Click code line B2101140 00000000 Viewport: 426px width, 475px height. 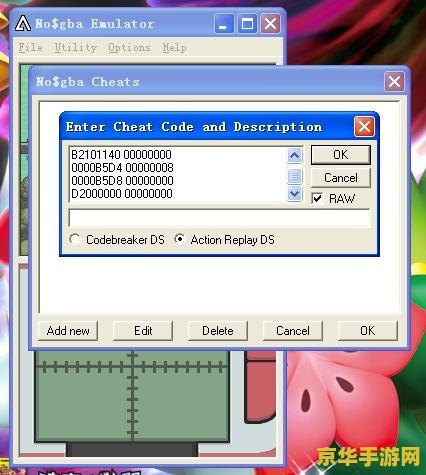(x=121, y=155)
